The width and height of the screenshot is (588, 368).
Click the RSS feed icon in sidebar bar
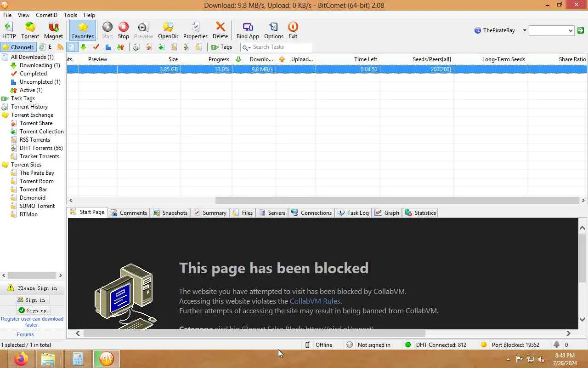60,47
